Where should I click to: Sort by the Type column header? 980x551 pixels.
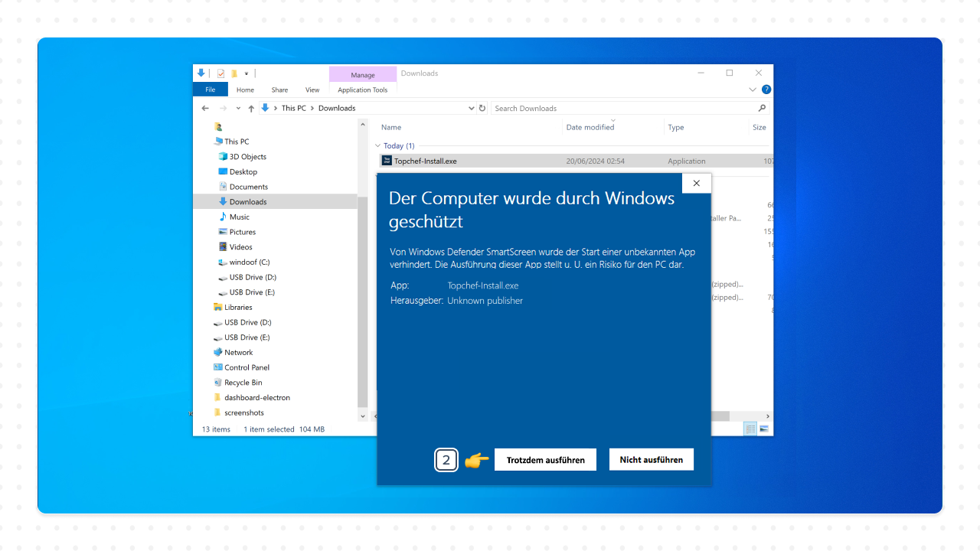676,127
